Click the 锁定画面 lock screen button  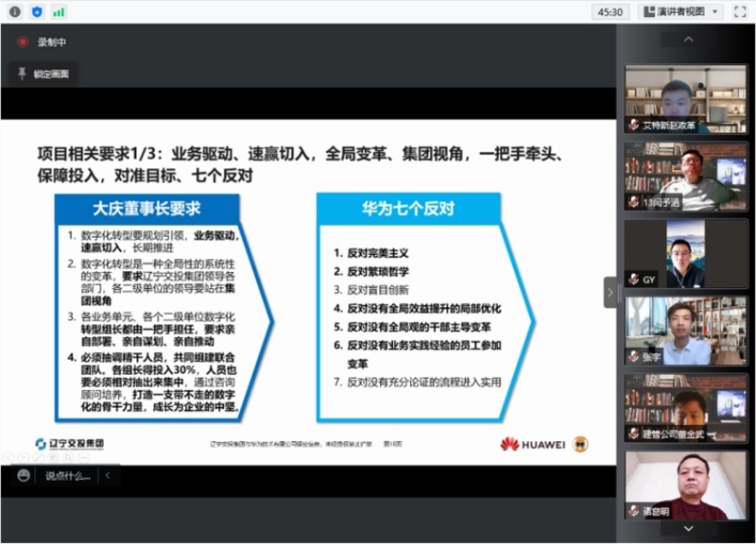pyautogui.click(x=43, y=74)
